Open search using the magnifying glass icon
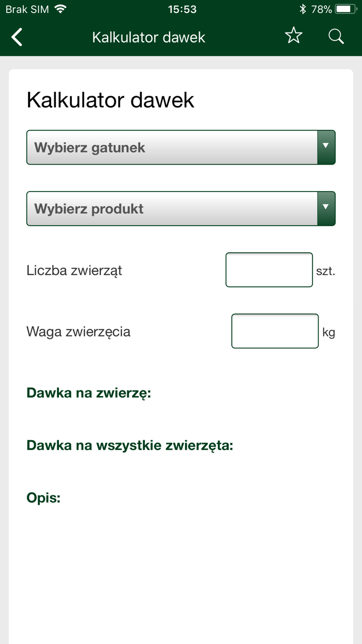Screen dimensions: 362x644 click(x=336, y=36)
